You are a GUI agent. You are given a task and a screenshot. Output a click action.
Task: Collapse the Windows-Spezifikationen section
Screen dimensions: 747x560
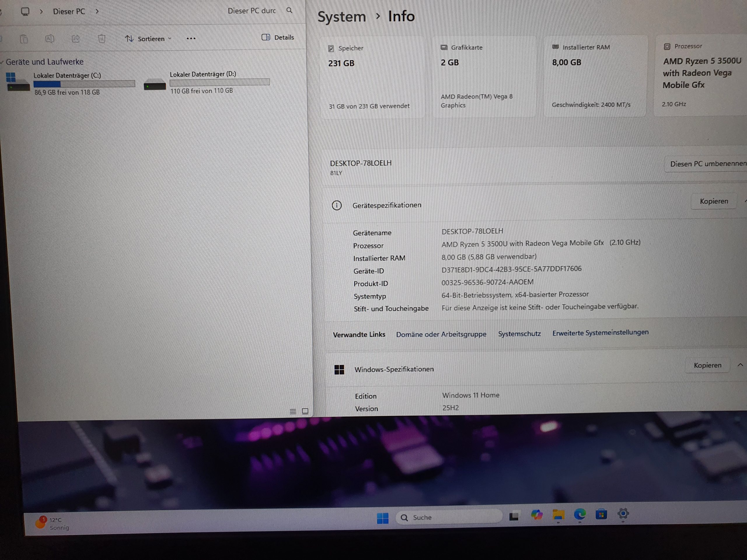(x=740, y=365)
